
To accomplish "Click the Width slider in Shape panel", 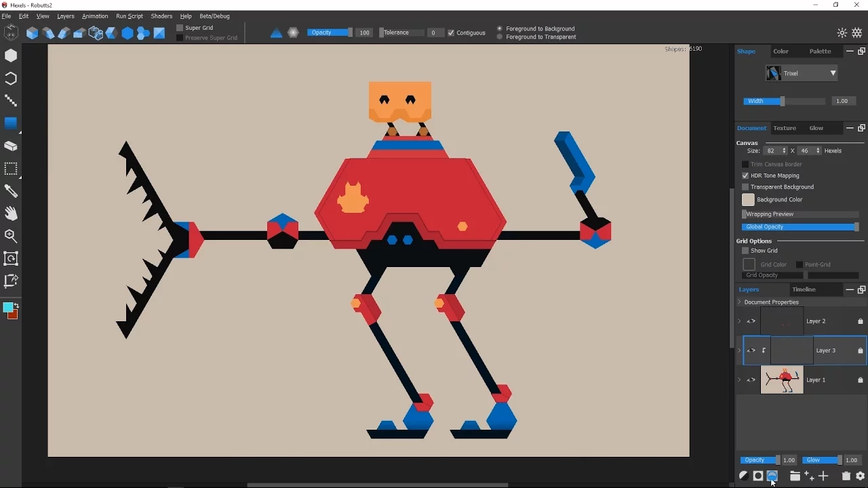I will pyautogui.click(x=784, y=101).
